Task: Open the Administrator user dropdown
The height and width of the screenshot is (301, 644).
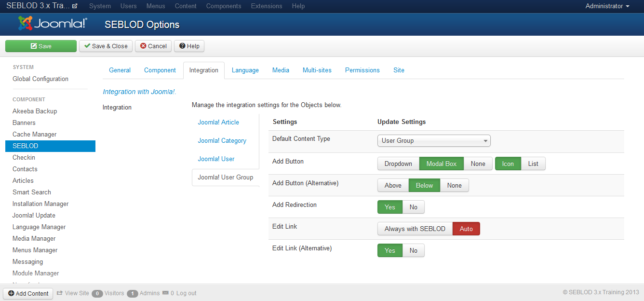Action: [607, 6]
